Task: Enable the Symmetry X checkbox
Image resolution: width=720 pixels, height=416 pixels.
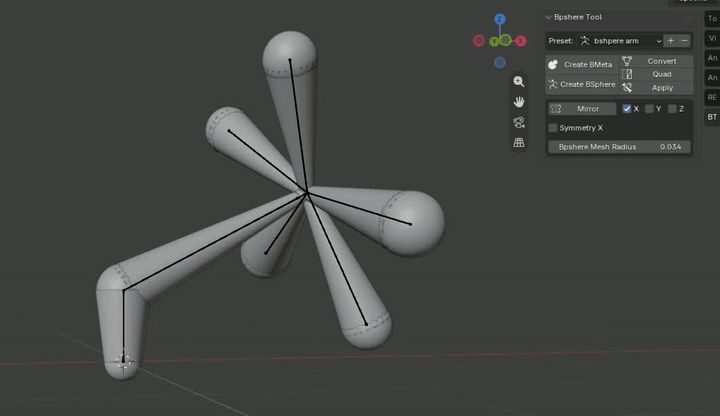Action: pyautogui.click(x=553, y=128)
